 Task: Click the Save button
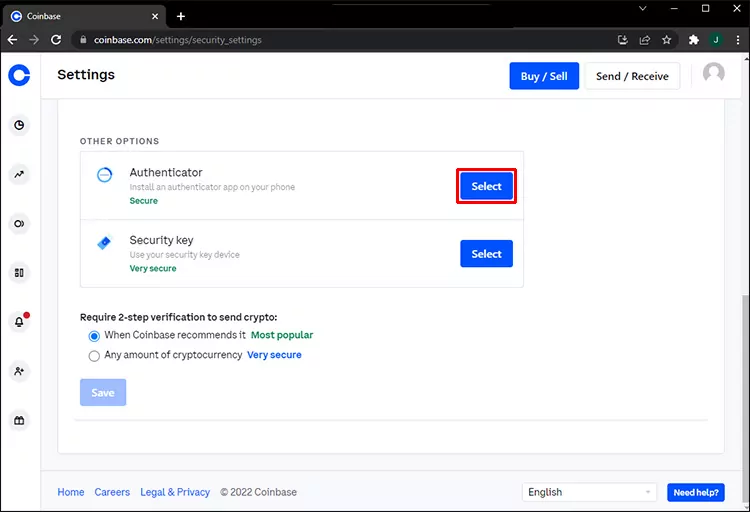[103, 392]
